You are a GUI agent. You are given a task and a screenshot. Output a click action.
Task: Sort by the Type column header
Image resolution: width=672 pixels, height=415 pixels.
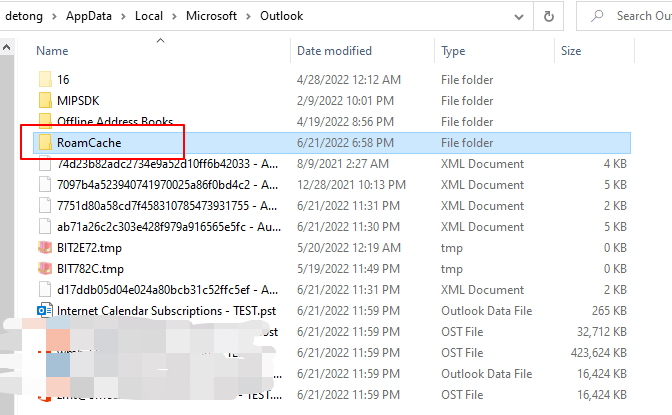point(453,50)
